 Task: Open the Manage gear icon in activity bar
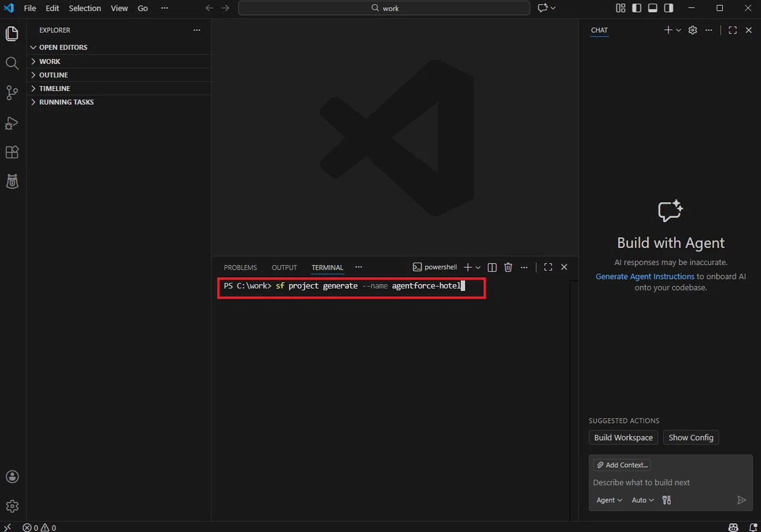(12, 506)
